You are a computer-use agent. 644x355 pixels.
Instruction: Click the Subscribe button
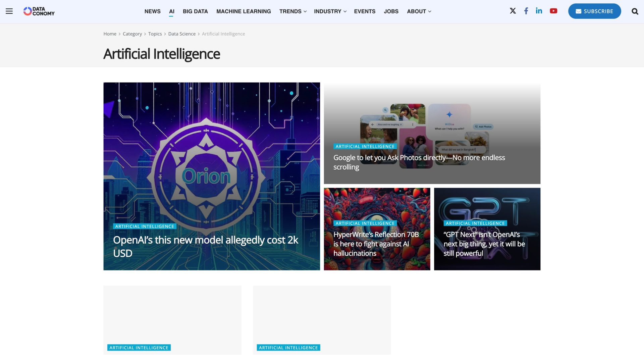tap(594, 11)
